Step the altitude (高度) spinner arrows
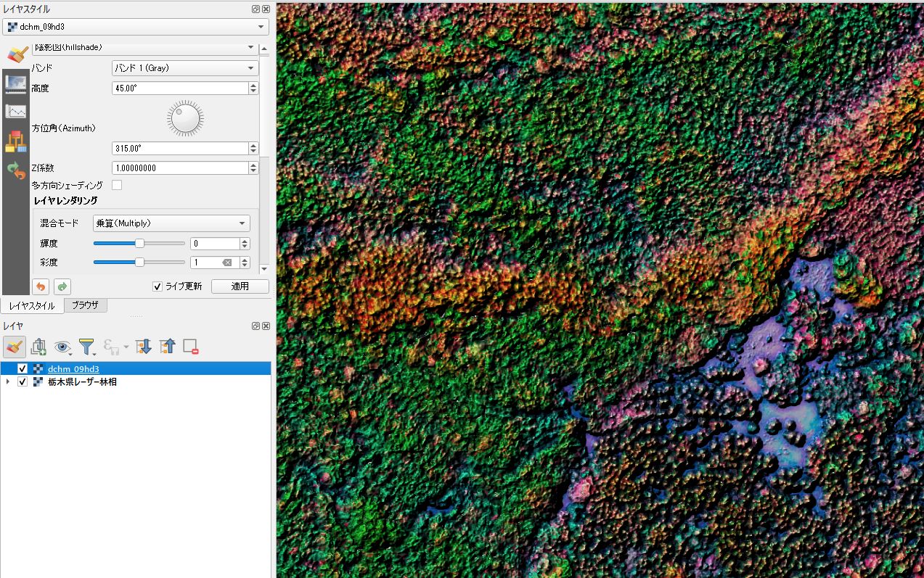Viewport: 924px width, 578px height. [253, 88]
